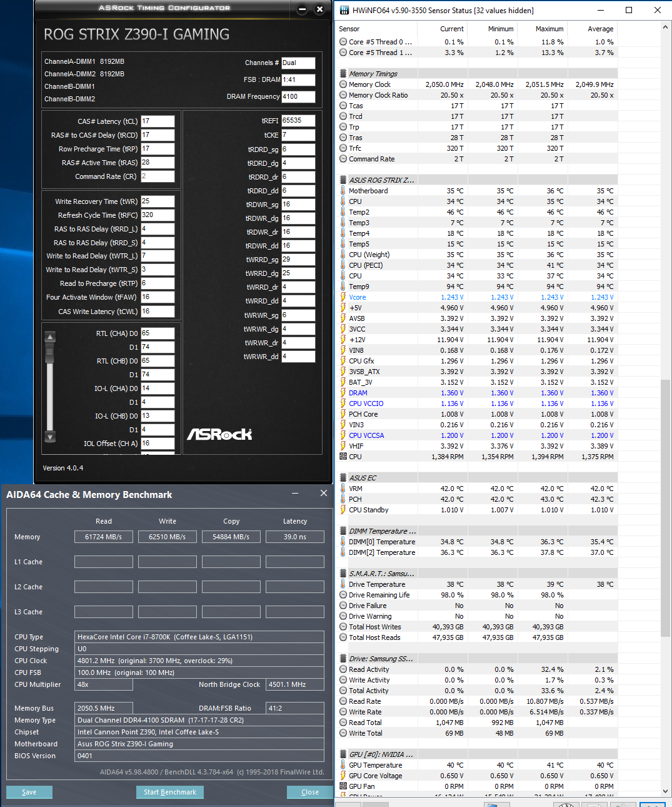Click the Channels # field showing Dual

298,63
